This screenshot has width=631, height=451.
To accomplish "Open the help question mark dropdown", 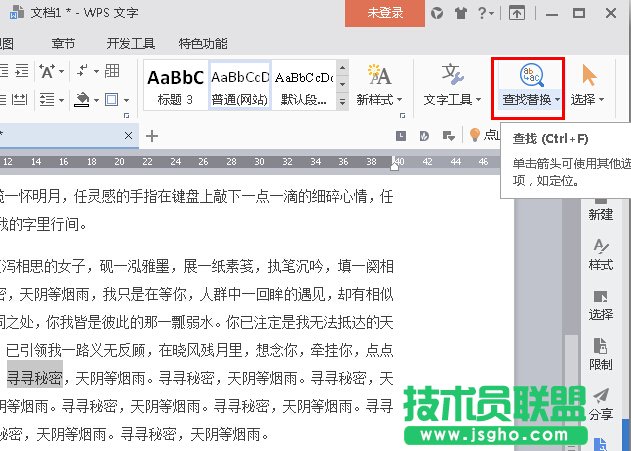I will (x=489, y=14).
